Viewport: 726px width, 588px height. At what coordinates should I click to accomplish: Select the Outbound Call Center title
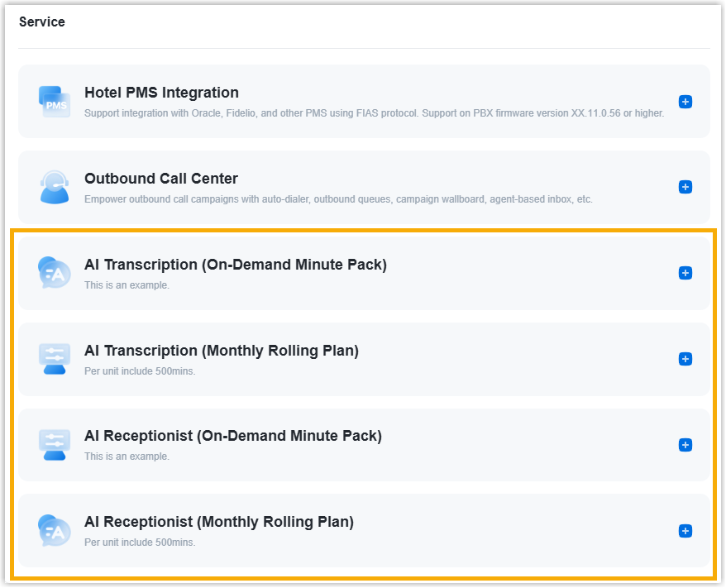[160, 179]
